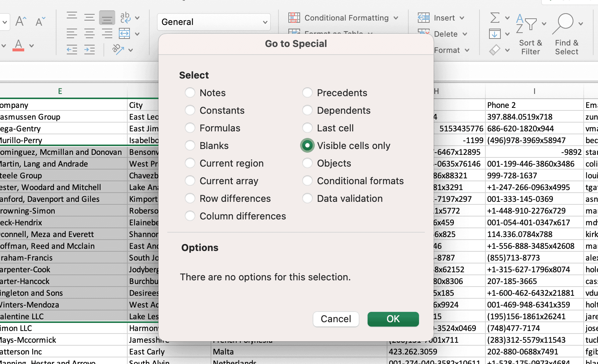598x364 pixels.
Task: Click the Fill down icon
Action: coord(495,34)
